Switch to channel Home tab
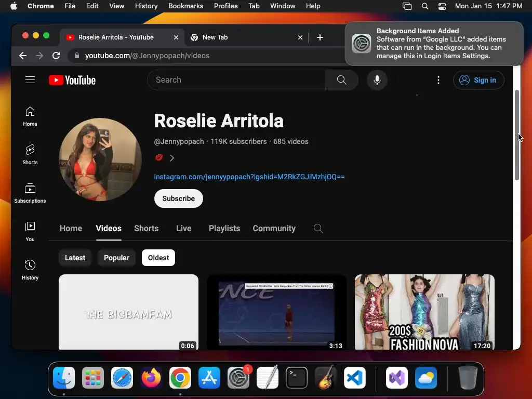The image size is (532, 399). pos(71,229)
